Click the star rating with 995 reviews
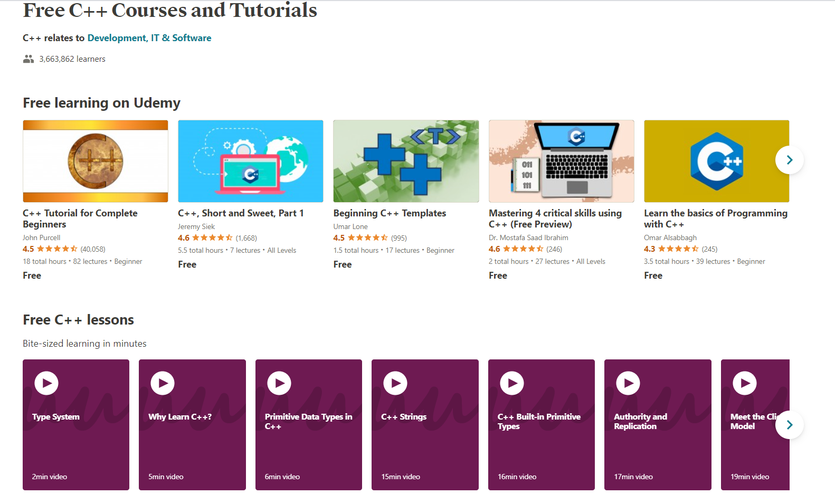Viewport: 835px width, 504px height. (370, 238)
